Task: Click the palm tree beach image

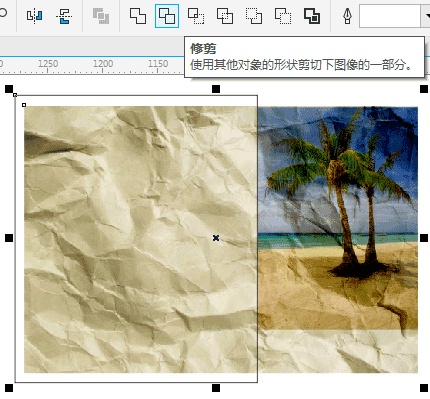Action: [338, 218]
